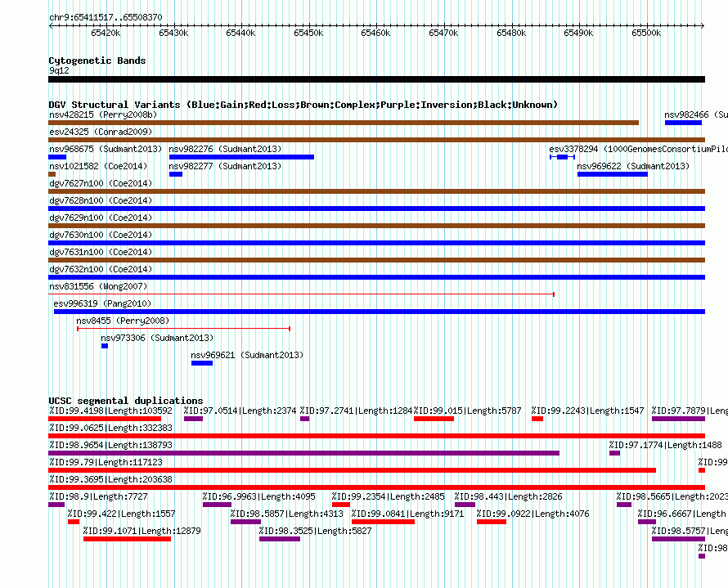
Task: Click the %ID:99.0841|Length:9171 red bar
Action: pyautogui.click(x=383, y=522)
